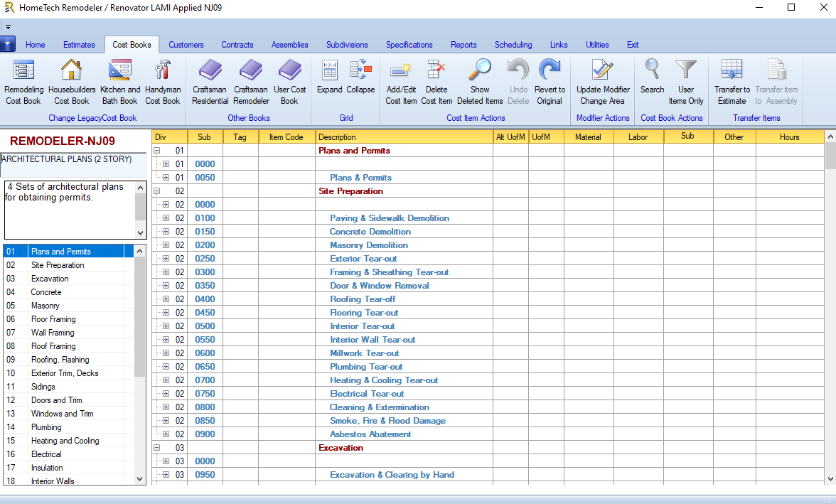Screen dimensions: 836x504
Task: Switch to the Scheduling tab
Action: (x=513, y=45)
